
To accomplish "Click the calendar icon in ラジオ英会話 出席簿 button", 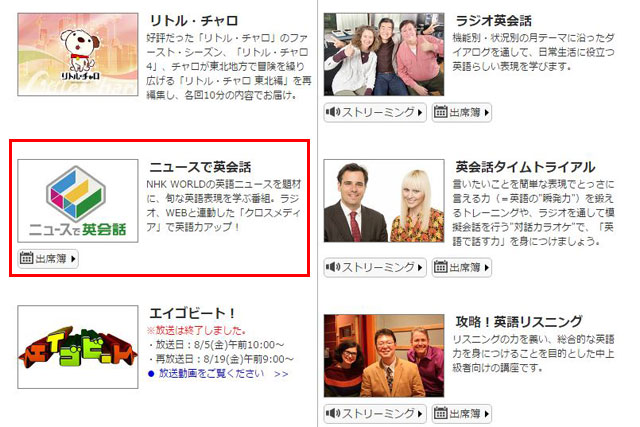I will pyautogui.click(x=440, y=112).
